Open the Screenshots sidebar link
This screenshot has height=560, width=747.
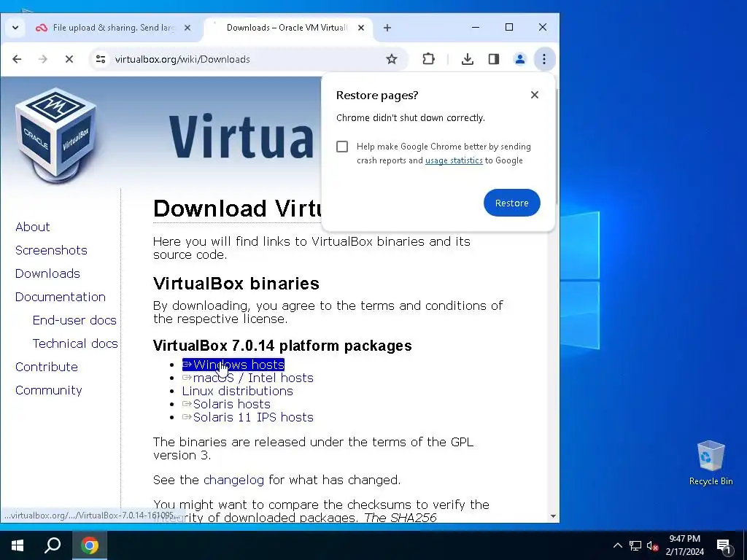pyautogui.click(x=51, y=251)
